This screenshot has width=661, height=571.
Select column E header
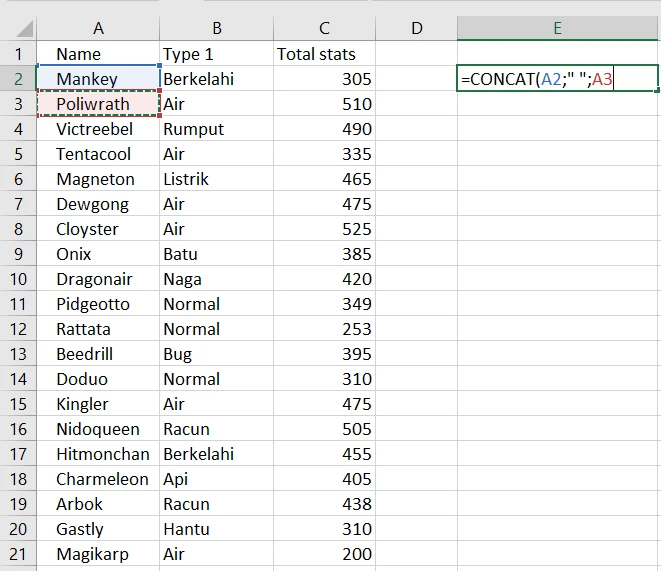click(x=557, y=28)
